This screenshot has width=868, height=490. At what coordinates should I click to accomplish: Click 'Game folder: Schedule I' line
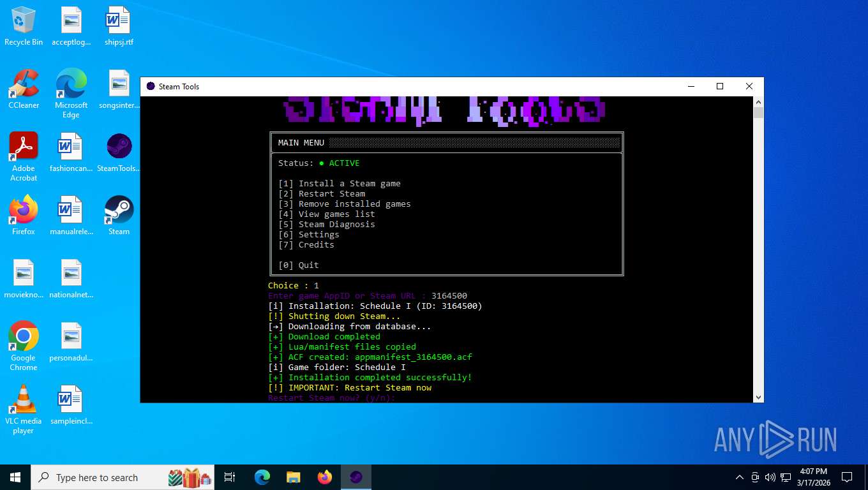[337, 367]
